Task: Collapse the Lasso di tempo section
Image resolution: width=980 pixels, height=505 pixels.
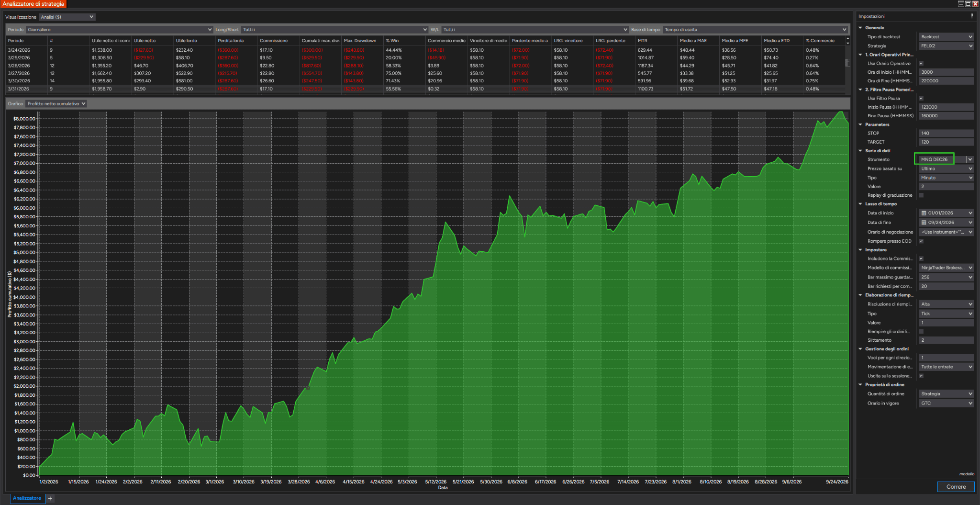Action: (860, 204)
